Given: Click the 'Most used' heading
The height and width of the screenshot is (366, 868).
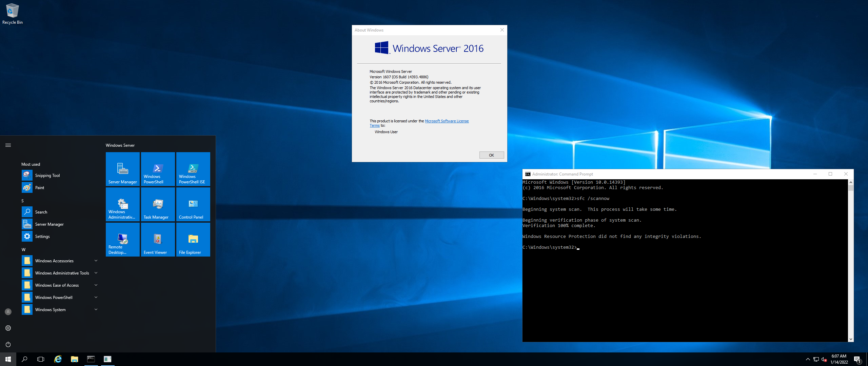Looking at the screenshot, I should point(31,164).
